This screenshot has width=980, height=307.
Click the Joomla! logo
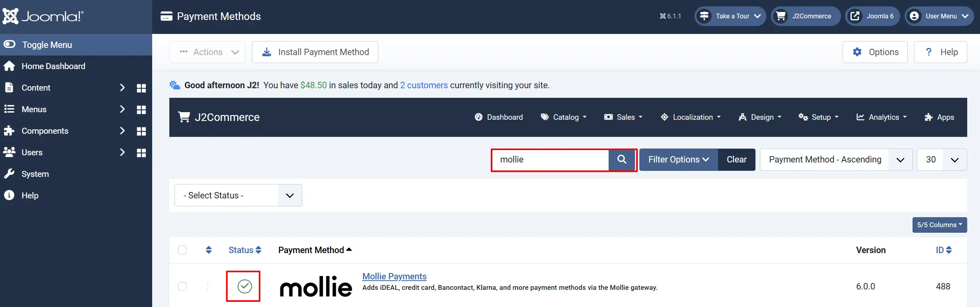click(x=43, y=16)
